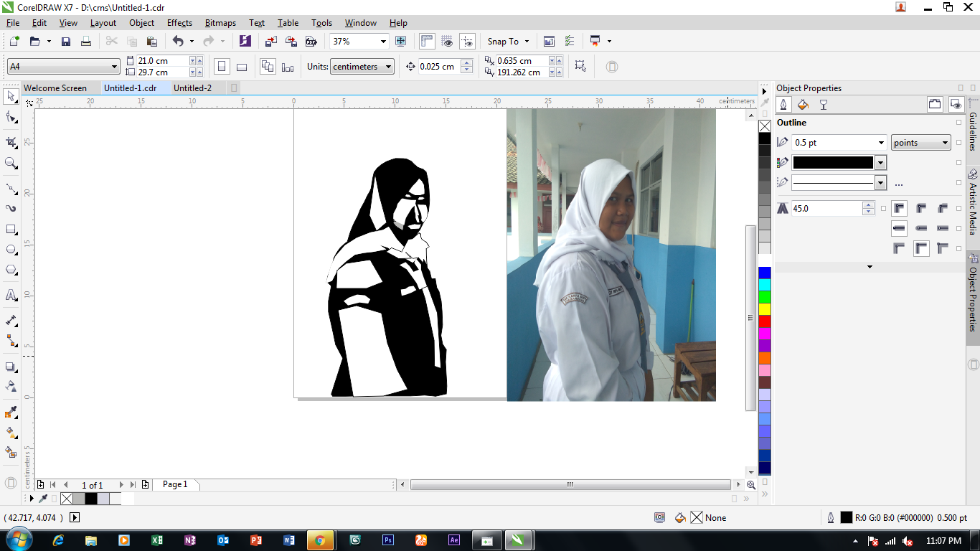Viewport: 980px width, 551px height.
Task: Open the outline units points dropdown
Action: pyautogui.click(x=921, y=143)
